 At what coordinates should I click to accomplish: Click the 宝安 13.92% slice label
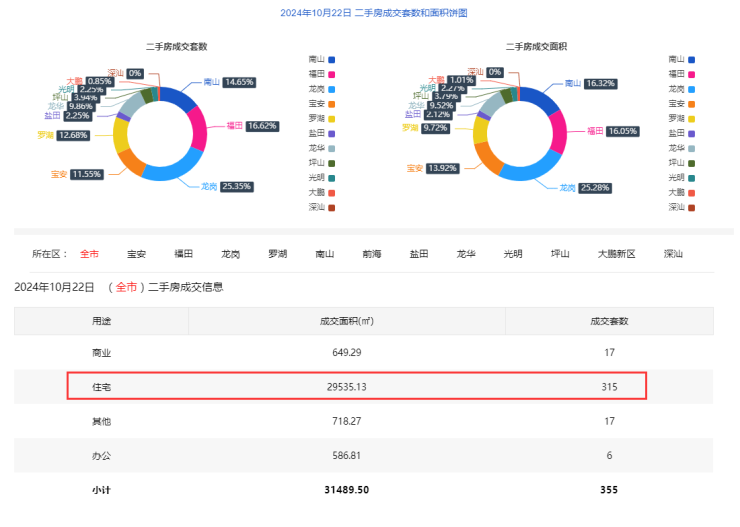[x=433, y=168]
